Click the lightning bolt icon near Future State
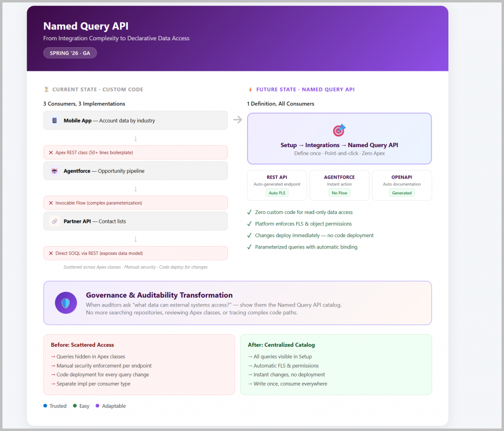The image size is (504, 431). pyautogui.click(x=250, y=90)
